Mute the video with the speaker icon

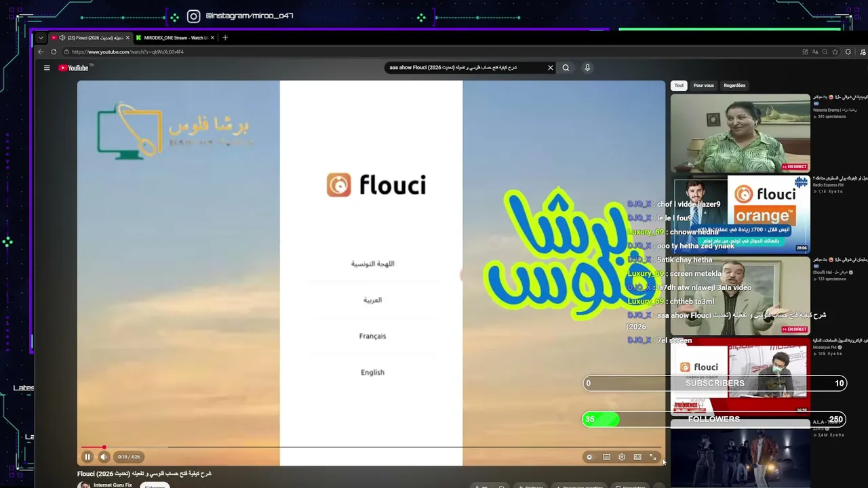coord(104,457)
